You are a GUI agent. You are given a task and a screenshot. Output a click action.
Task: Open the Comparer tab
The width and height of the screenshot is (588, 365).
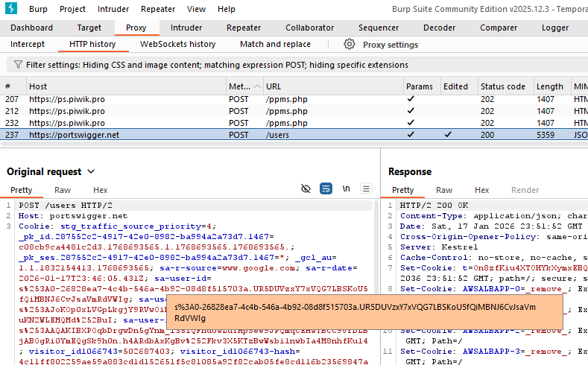pyautogui.click(x=499, y=28)
